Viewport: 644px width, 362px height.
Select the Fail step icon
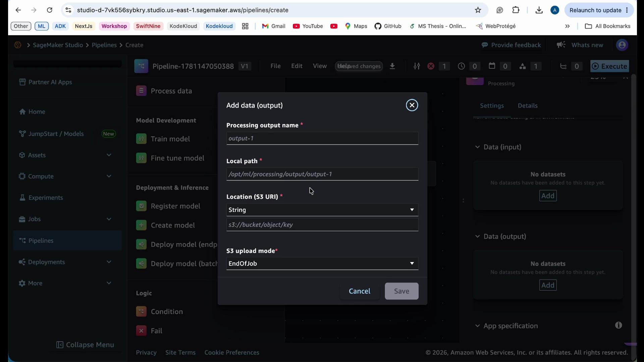tap(141, 331)
